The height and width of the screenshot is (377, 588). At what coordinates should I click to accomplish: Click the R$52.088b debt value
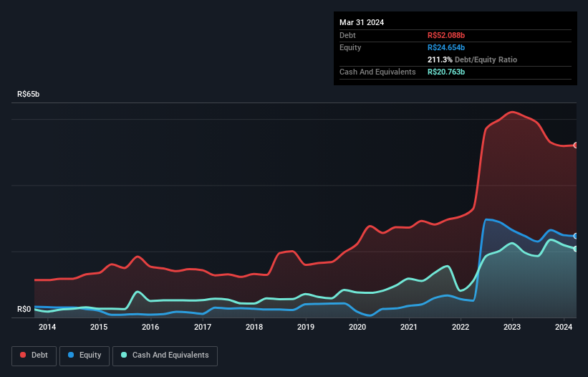coord(446,35)
